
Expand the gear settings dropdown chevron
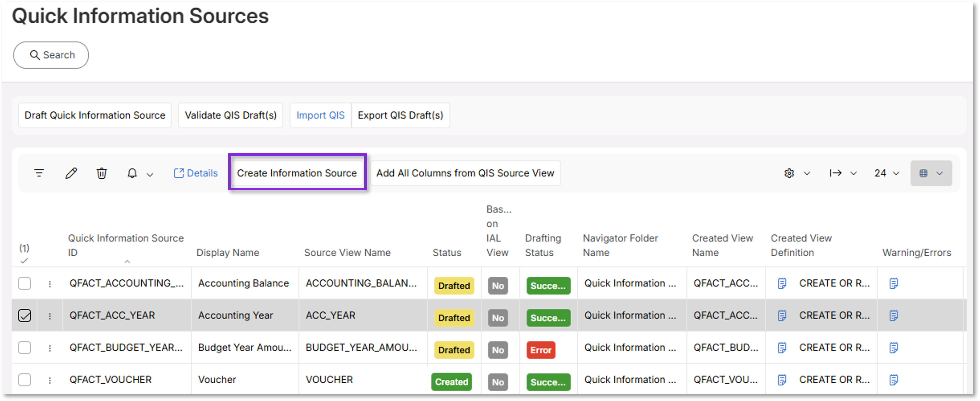click(x=807, y=173)
